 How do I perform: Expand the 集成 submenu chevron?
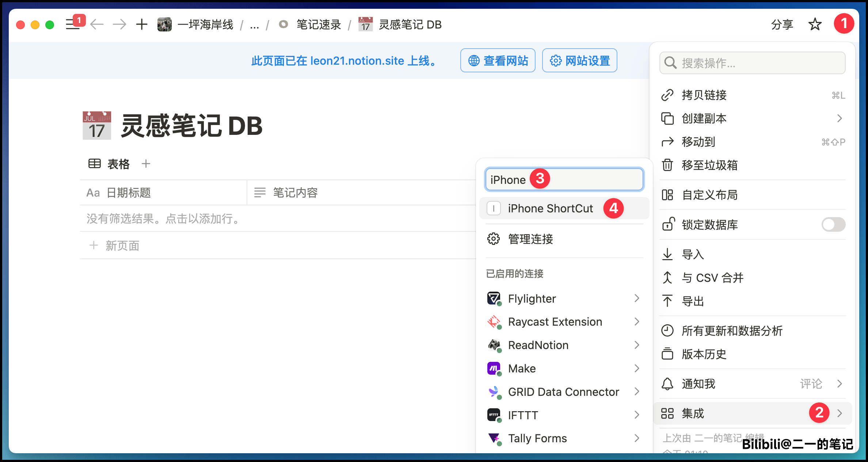tap(840, 413)
